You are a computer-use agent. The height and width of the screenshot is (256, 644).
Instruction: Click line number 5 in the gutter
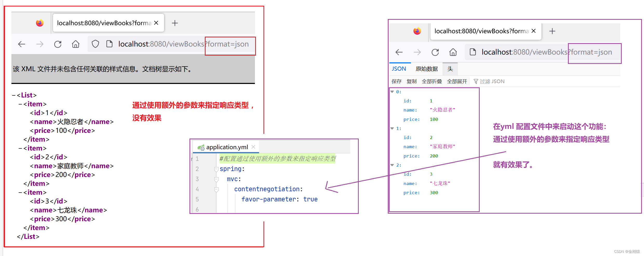click(197, 199)
